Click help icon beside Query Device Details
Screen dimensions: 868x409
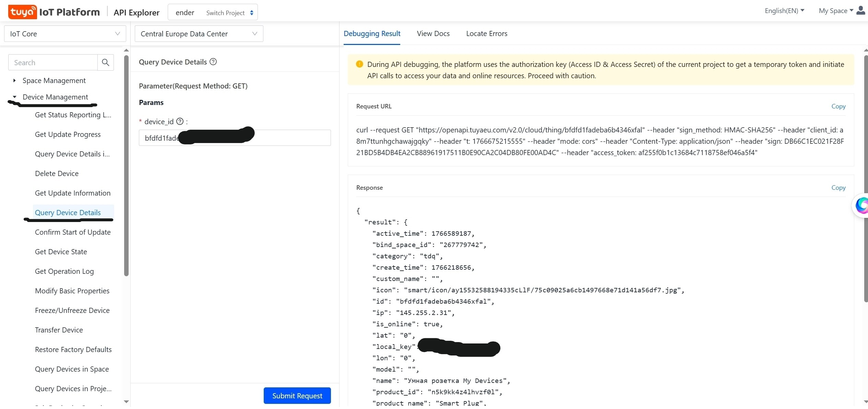(x=213, y=62)
